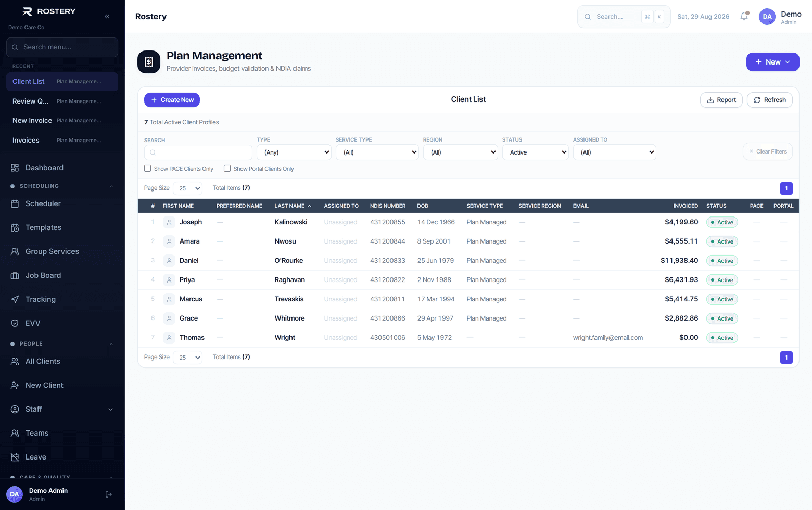This screenshot has height=510, width=812.
Task: Collapse the sidebar with double-chevron icon
Action: click(x=107, y=16)
